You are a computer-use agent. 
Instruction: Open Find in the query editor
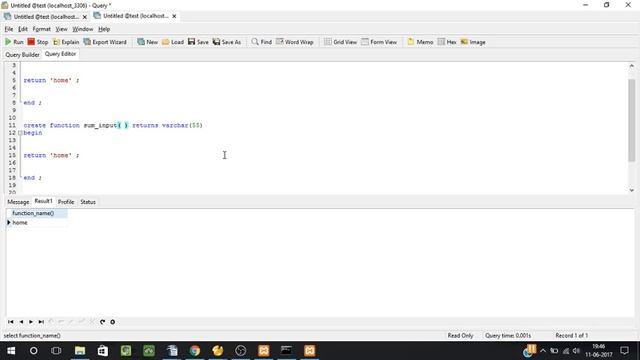pyautogui.click(x=262, y=42)
